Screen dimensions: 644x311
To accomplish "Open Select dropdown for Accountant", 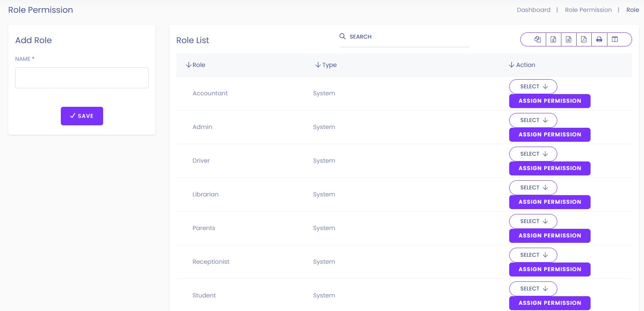I will pos(533,87).
